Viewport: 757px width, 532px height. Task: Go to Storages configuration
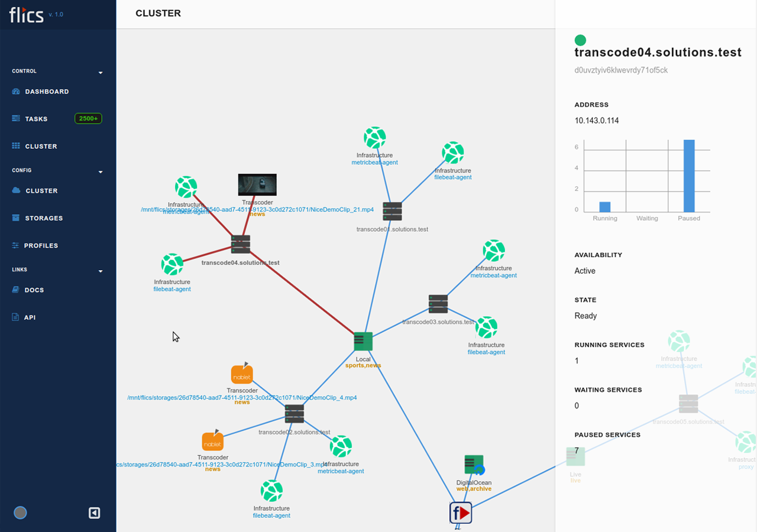(x=44, y=218)
